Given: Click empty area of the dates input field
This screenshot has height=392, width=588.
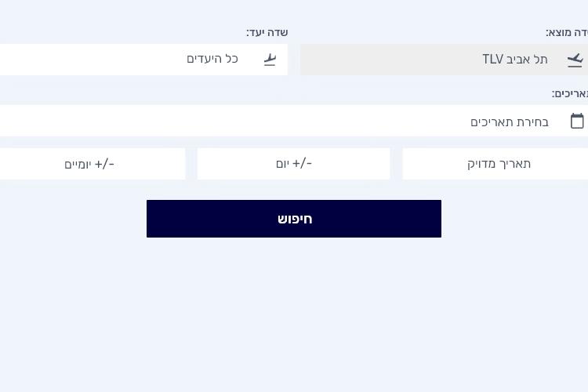Looking at the screenshot, I should pos(225,121).
